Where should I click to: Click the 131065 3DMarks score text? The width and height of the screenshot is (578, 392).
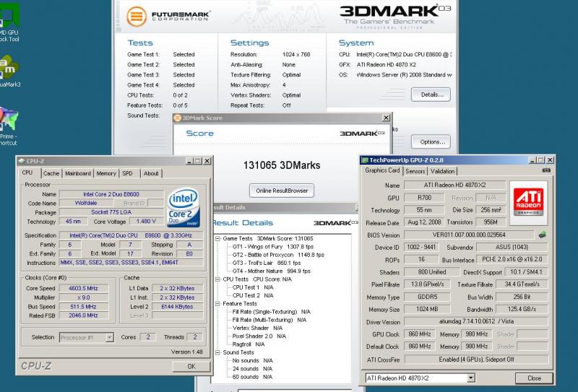pos(282,165)
